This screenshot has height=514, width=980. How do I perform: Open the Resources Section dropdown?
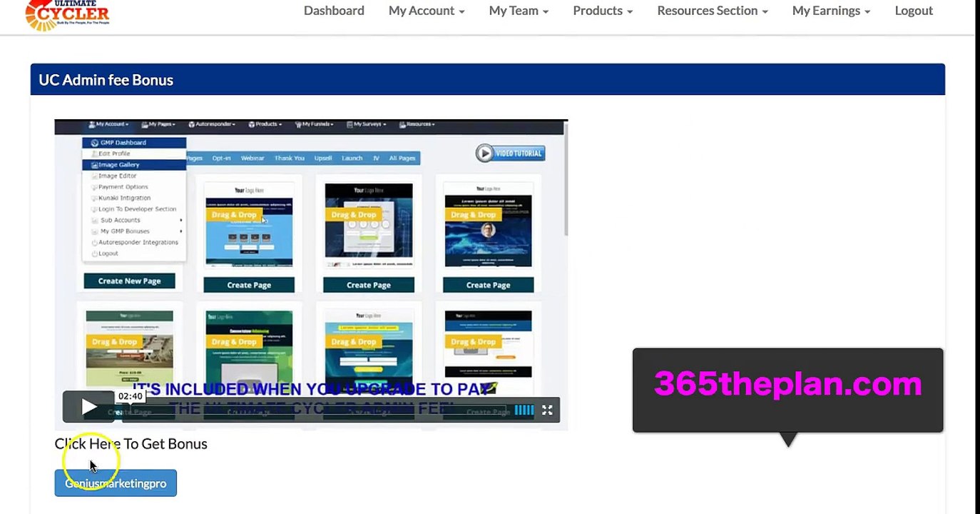[713, 11]
